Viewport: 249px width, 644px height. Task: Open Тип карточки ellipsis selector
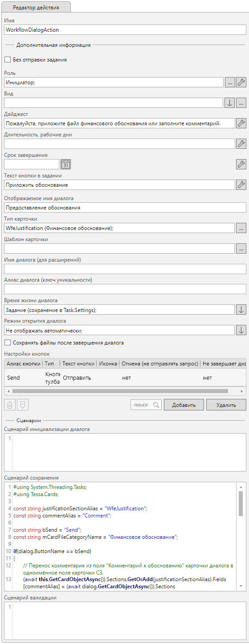pyautogui.click(x=241, y=228)
